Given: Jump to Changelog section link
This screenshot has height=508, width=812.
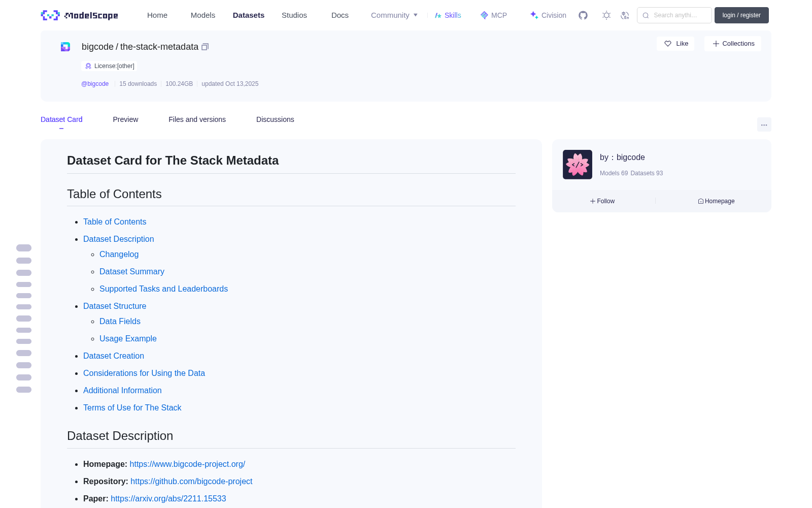Looking at the screenshot, I should [x=119, y=254].
